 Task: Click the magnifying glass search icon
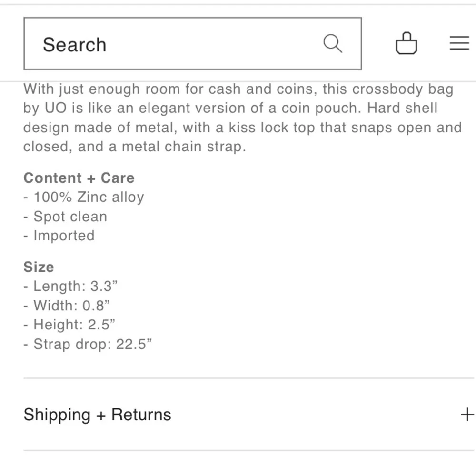click(333, 44)
